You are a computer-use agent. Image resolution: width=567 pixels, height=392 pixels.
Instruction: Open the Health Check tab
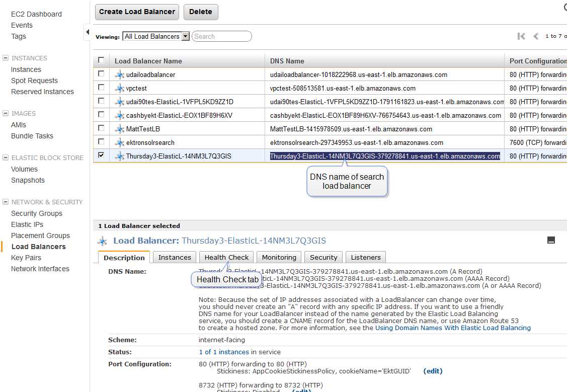click(x=226, y=257)
